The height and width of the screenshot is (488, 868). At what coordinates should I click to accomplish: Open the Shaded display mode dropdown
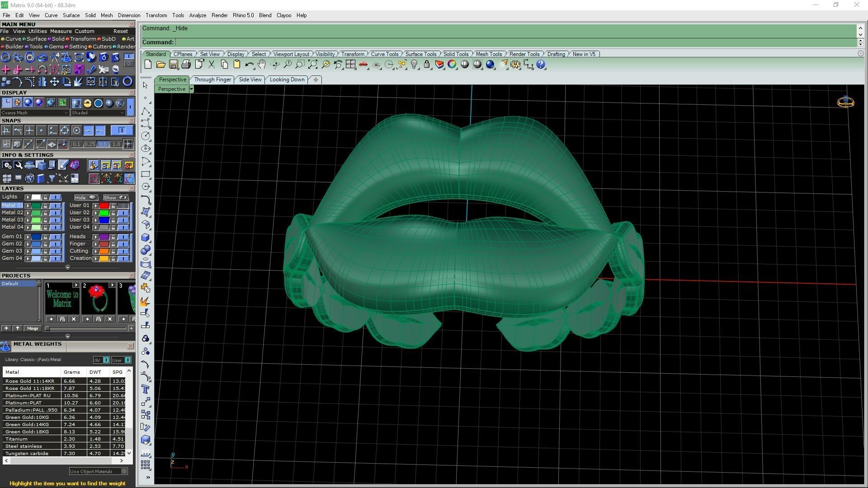pos(98,113)
